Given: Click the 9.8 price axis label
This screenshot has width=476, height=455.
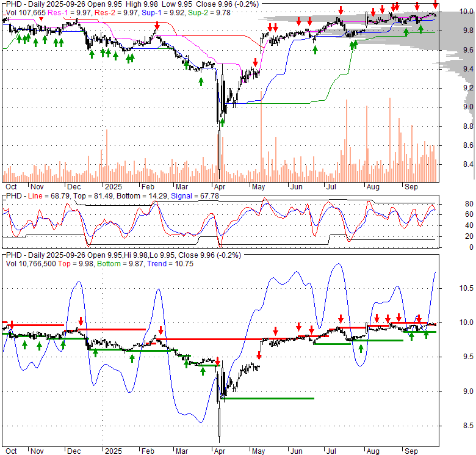Looking at the screenshot, I should (x=468, y=31).
